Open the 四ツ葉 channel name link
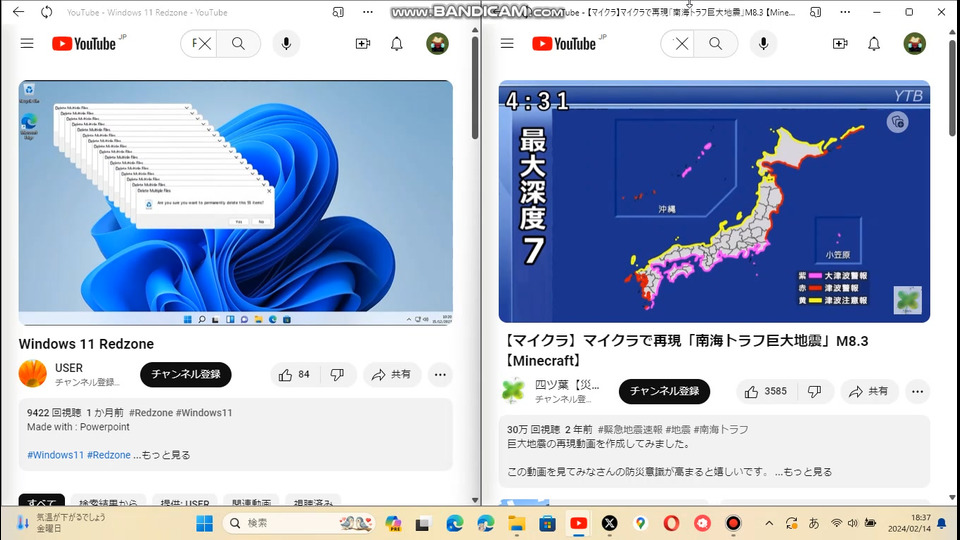Image resolution: width=960 pixels, height=540 pixels. [567, 384]
